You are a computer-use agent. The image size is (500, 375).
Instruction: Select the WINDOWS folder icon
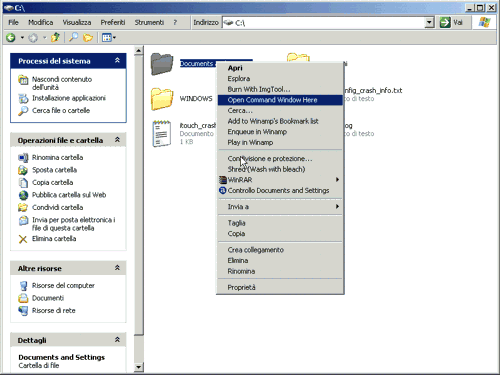pos(162,99)
